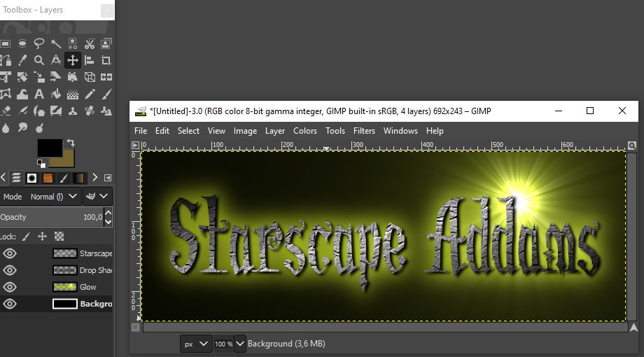Open the Filters menu

(x=364, y=131)
